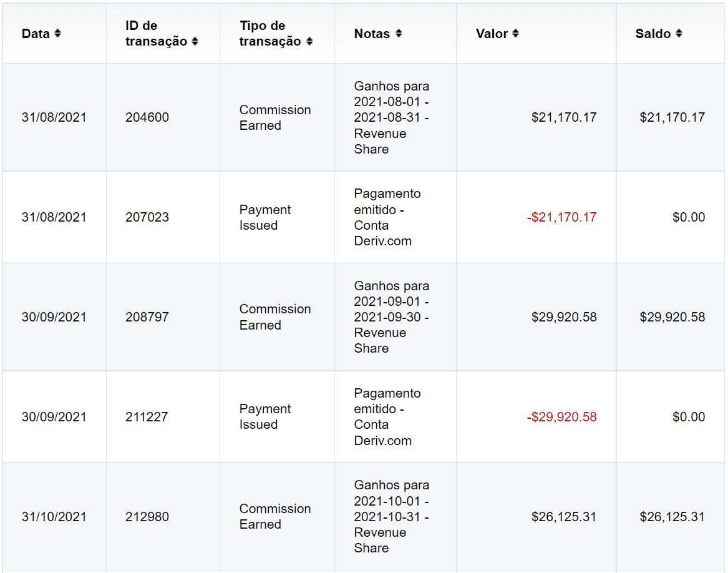728x573 pixels.
Task: Click the sort icon next to Data
Action: 57,34
